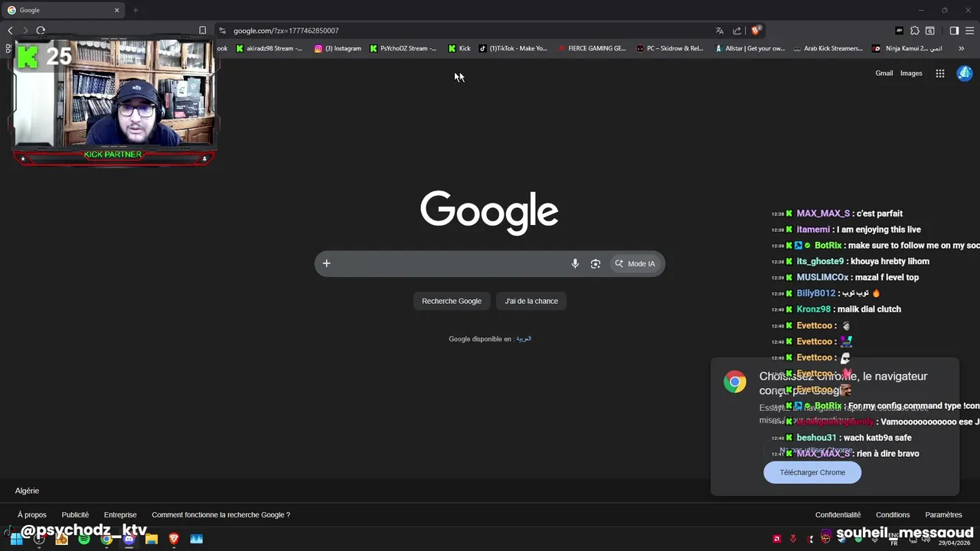Click the AMD icon in system tray
Screen dimensions: 980x551
pos(777,539)
